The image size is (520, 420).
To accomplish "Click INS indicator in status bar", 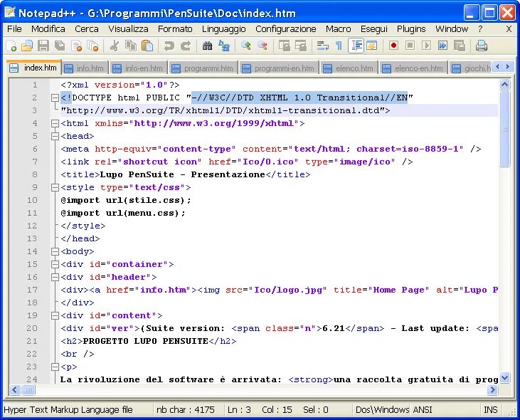I will tap(491, 410).
